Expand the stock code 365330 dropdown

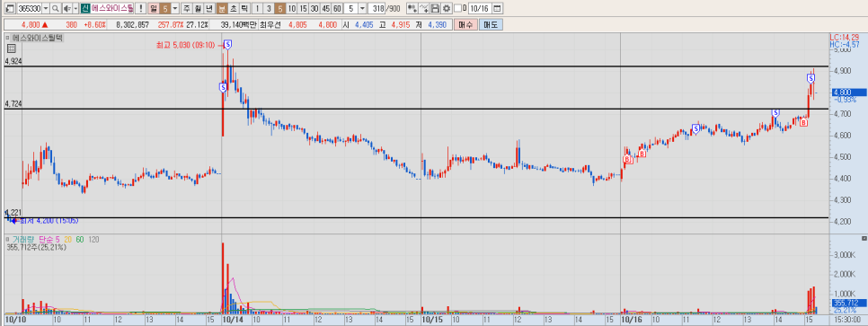click(46, 9)
